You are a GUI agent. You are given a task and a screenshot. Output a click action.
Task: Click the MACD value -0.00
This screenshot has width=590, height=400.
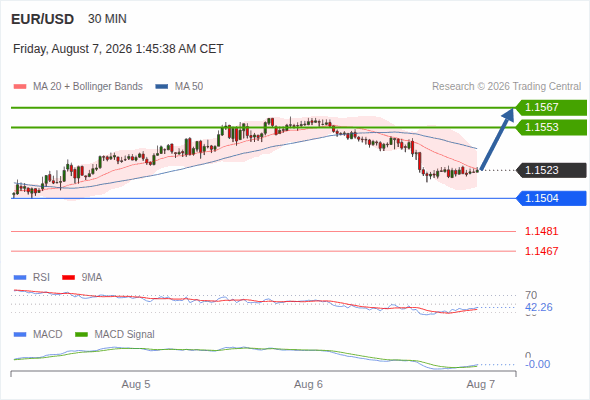click(x=538, y=364)
